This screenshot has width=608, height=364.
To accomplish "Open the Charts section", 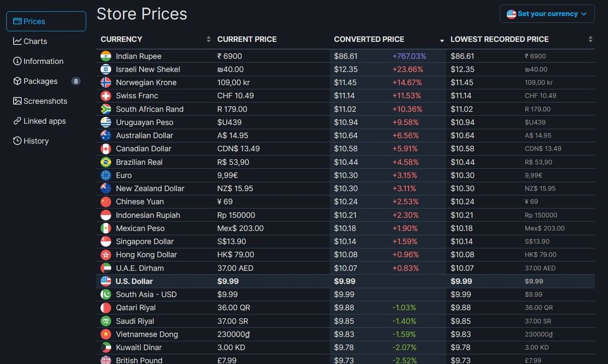I will point(35,42).
